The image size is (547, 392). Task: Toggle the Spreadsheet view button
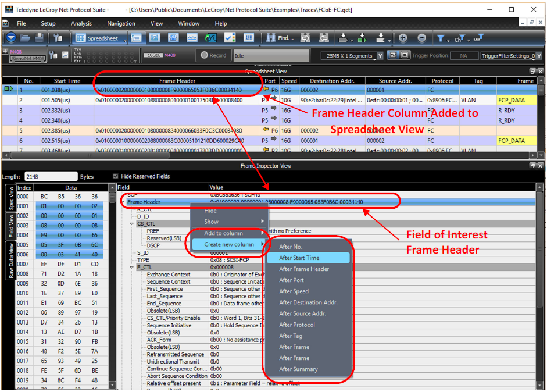click(98, 38)
